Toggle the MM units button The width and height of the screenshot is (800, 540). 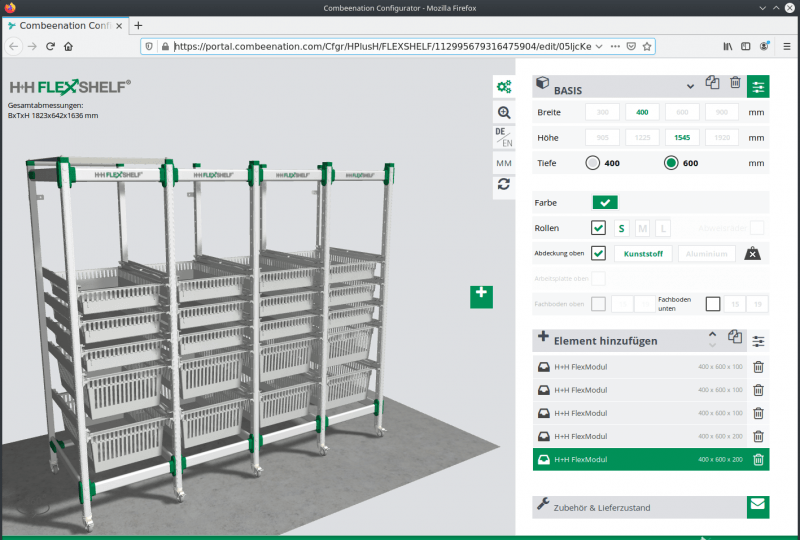504,163
